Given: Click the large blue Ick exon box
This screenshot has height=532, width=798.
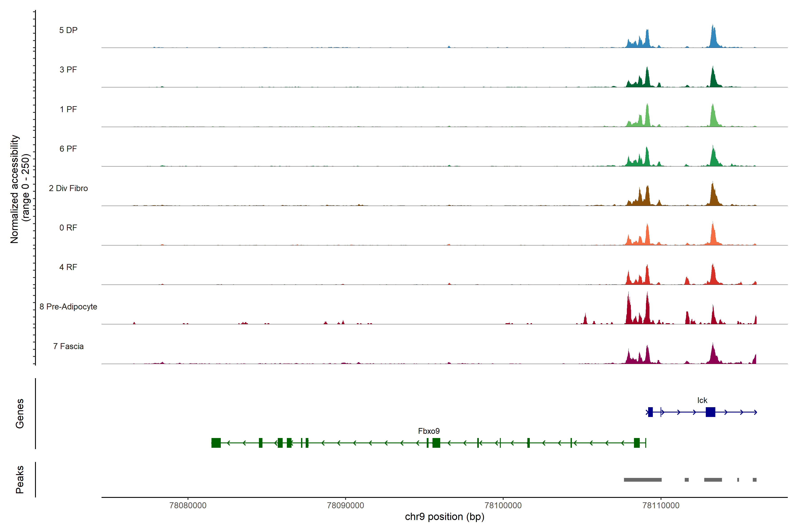Looking at the screenshot, I should click(x=710, y=412).
